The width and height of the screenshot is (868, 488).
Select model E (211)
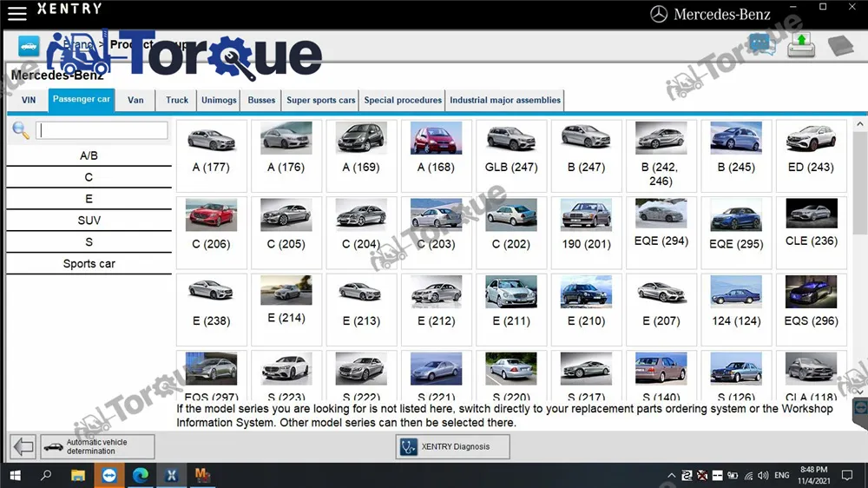(511, 310)
